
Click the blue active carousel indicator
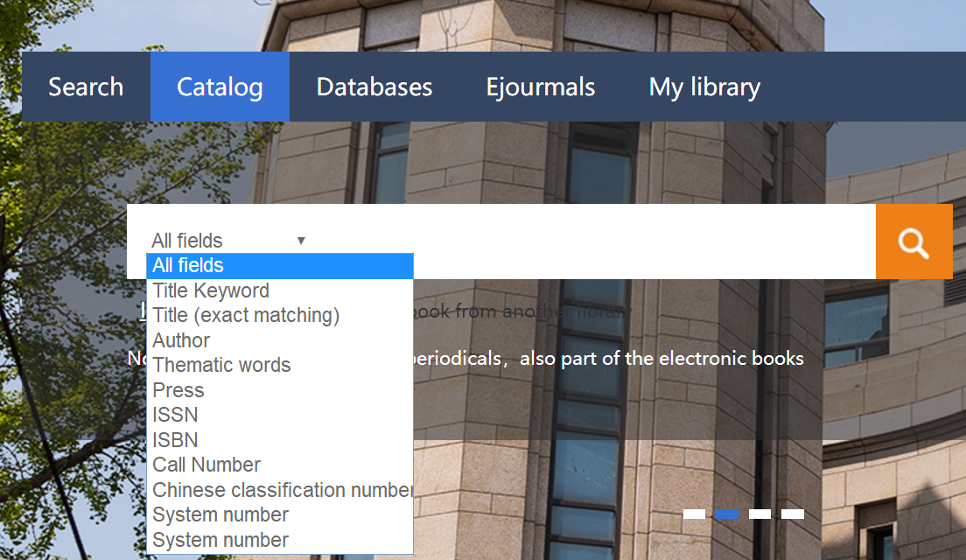(726, 514)
